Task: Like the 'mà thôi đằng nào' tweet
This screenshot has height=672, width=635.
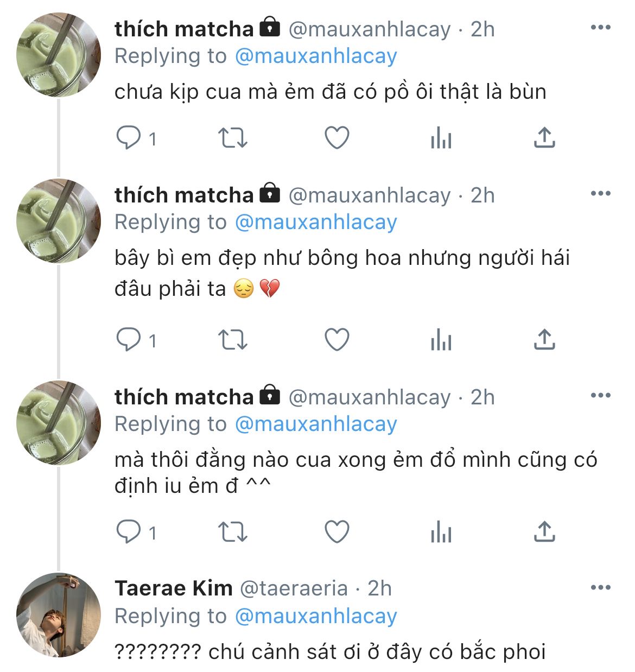Action: coord(336,532)
